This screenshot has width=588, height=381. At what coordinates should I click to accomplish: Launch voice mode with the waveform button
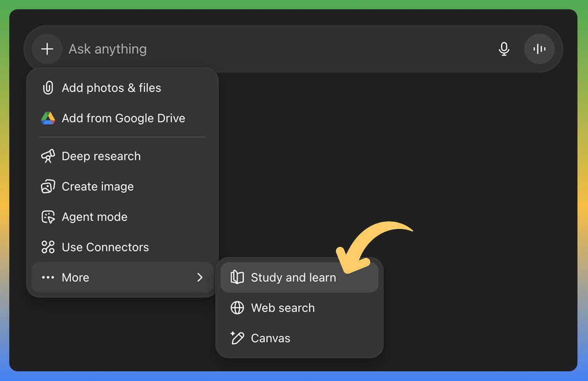pos(539,49)
